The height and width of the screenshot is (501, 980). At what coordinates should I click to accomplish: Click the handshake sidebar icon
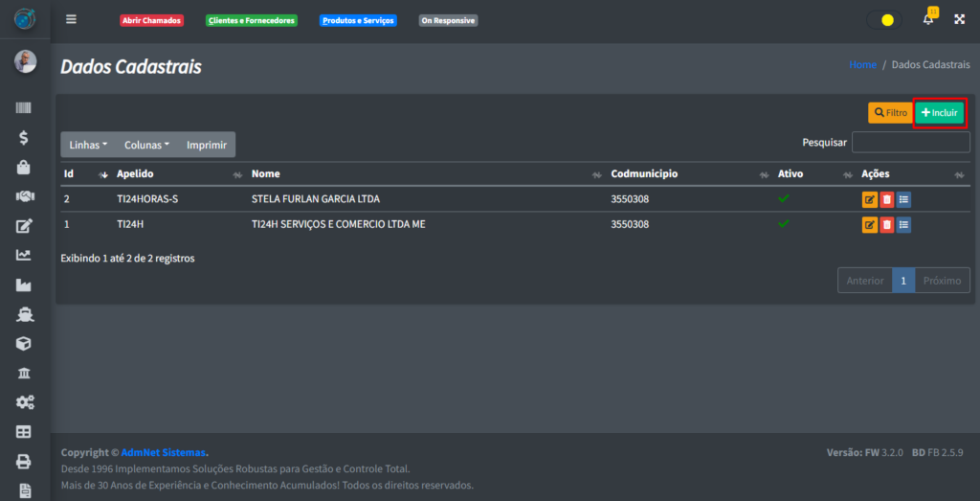pos(24,196)
